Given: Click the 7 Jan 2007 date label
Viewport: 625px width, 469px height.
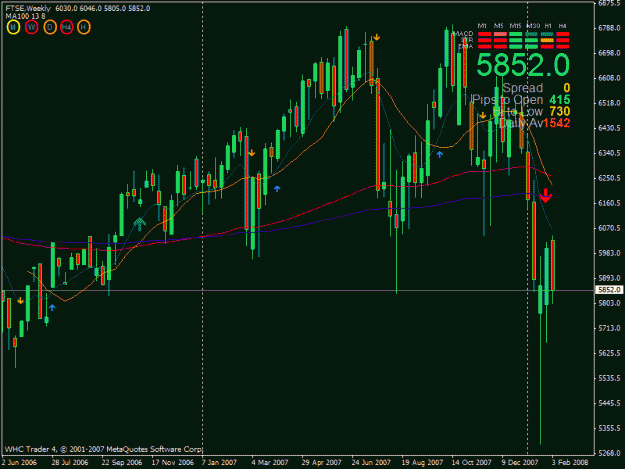Looking at the screenshot, I should pos(219,462).
